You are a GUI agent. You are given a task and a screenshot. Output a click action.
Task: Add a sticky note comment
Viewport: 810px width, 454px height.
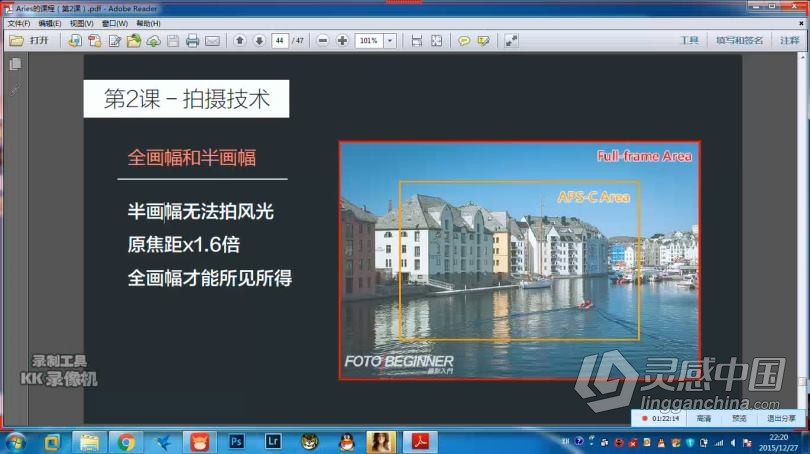coord(464,40)
